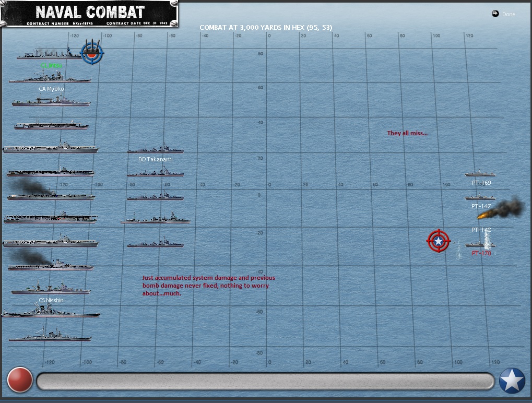This screenshot has width=532, height=403.
Task: Select the PT-169 boat silhouette
Action: click(x=480, y=173)
